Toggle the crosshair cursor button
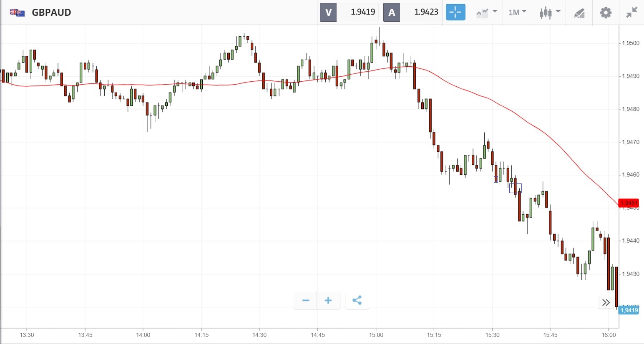644x344 pixels. tap(455, 13)
